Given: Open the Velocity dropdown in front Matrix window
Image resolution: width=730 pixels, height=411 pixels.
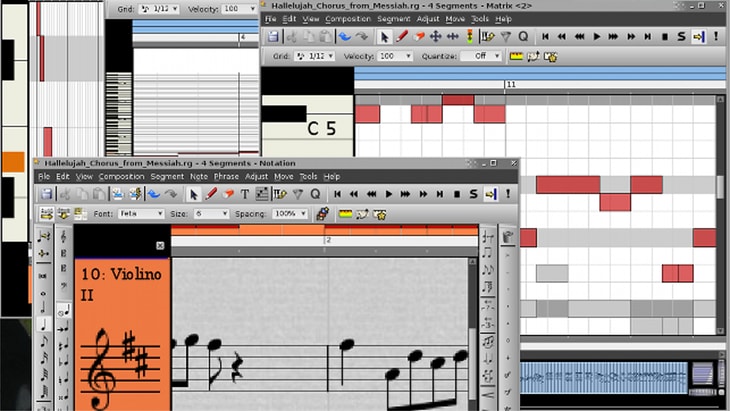Looking at the screenshot, I should pyautogui.click(x=395, y=56).
